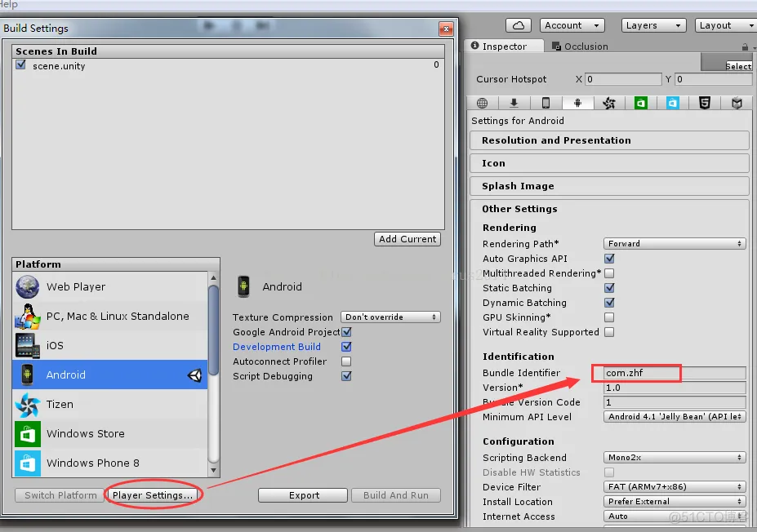The height and width of the screenshot is (532, 757).
Task: Click the iOS devices icon in Platform list
Action: (x=28, y=345)
